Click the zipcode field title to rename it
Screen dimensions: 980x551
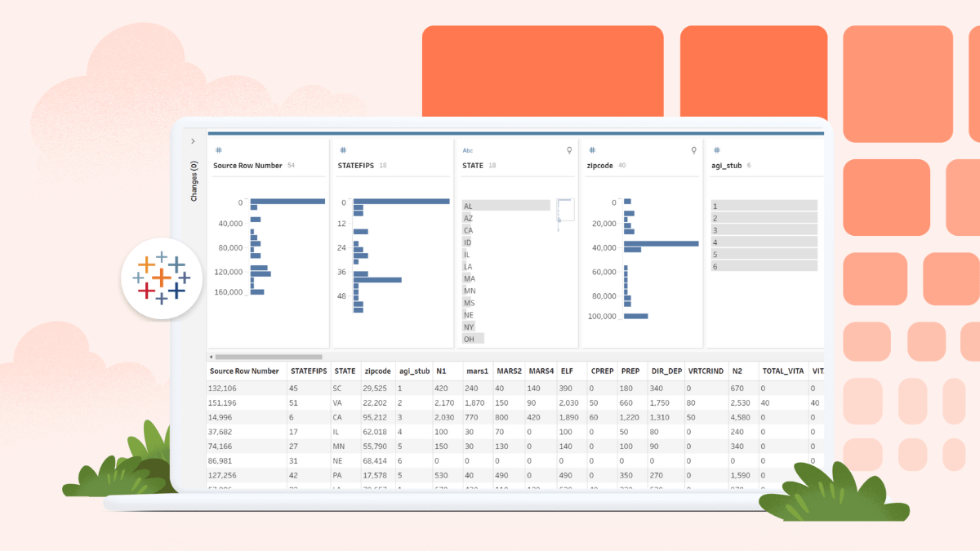[x=601, y=166]
